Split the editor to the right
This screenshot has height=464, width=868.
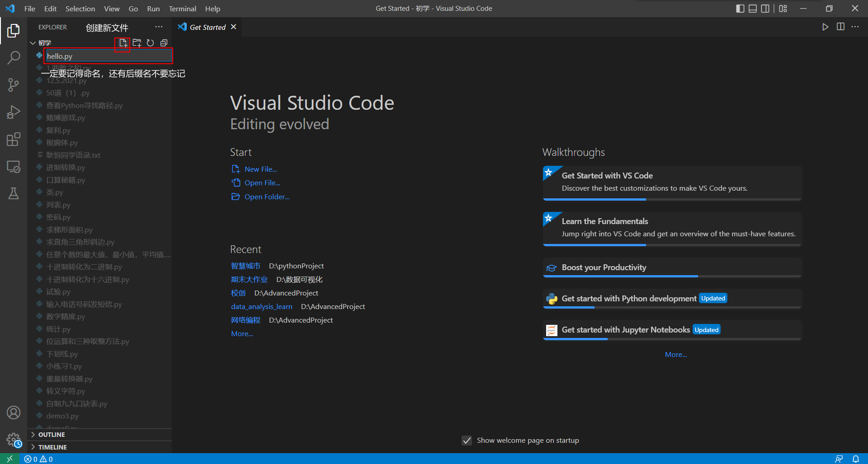click(840, 27)
